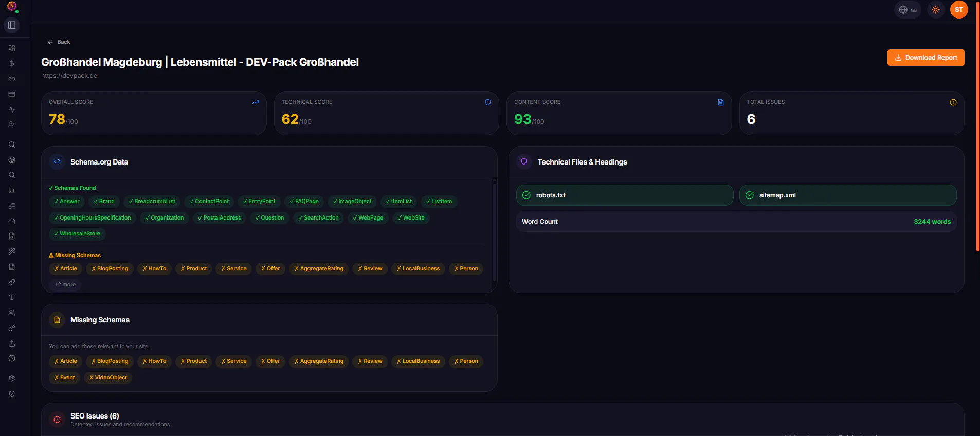Select the OpeningHoursSpecification schema chip
The image size is (980, 436).
(x=93, y=218)
